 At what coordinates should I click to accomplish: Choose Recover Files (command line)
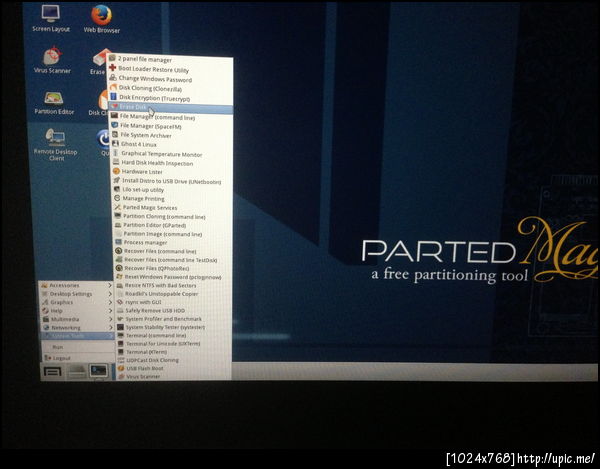tap(173, 251)
